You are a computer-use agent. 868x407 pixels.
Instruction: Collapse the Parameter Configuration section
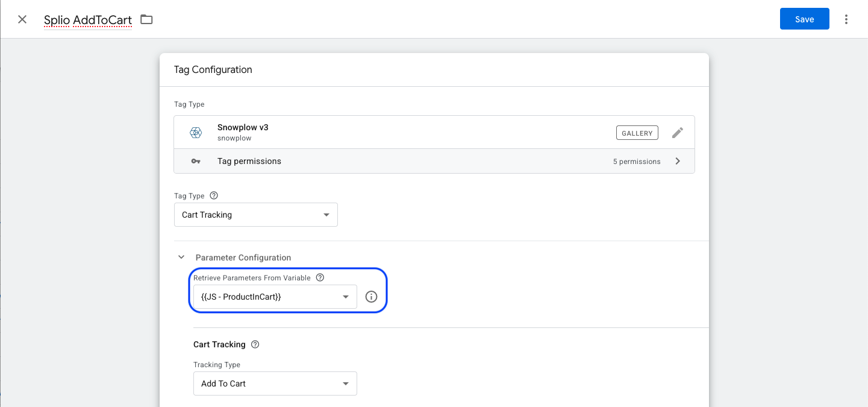(x=181, y=257)
